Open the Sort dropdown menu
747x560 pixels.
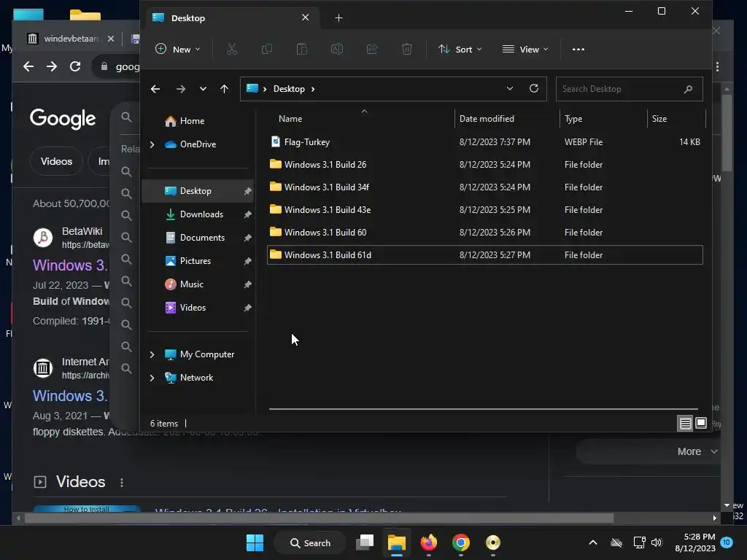tap(460, 49)
